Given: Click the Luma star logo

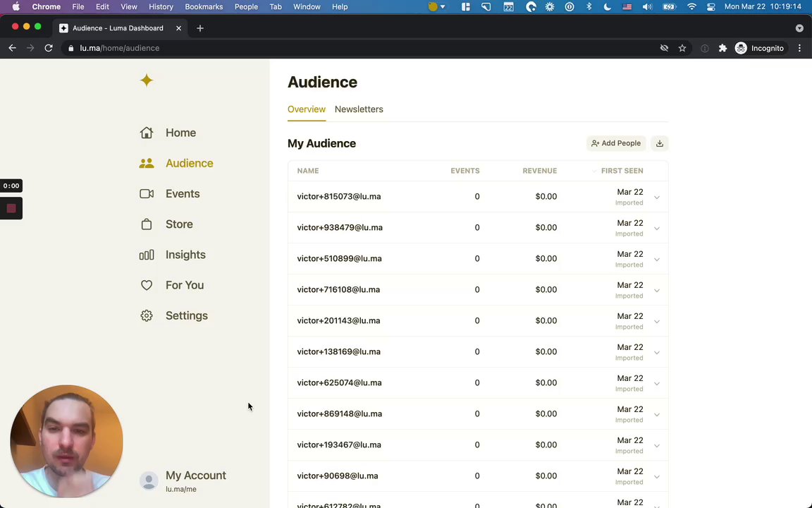Looking at the screenshot, I should click(147, 80).
